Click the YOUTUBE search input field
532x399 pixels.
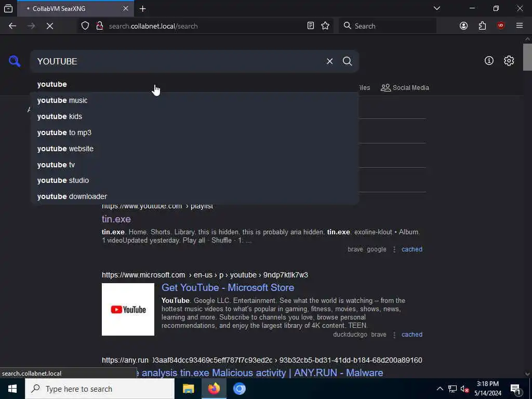pyautogui.click(x=177, y=61)
